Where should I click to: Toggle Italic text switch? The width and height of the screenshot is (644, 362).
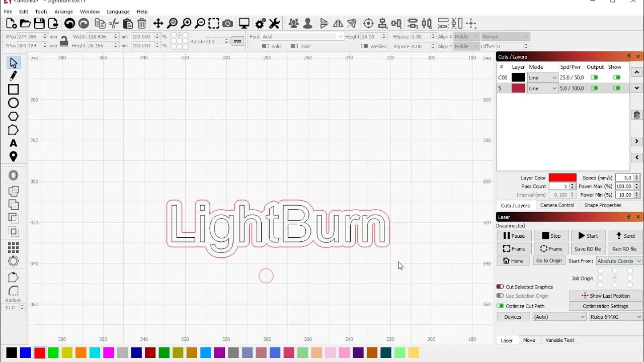click(294, 46)
